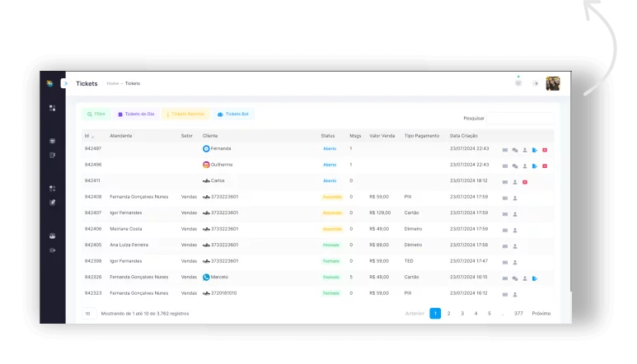The height and width of the screenshot is (364, 637).
Task: Click the red close icon for ticket 942496
Action: (x=545, y=166)
